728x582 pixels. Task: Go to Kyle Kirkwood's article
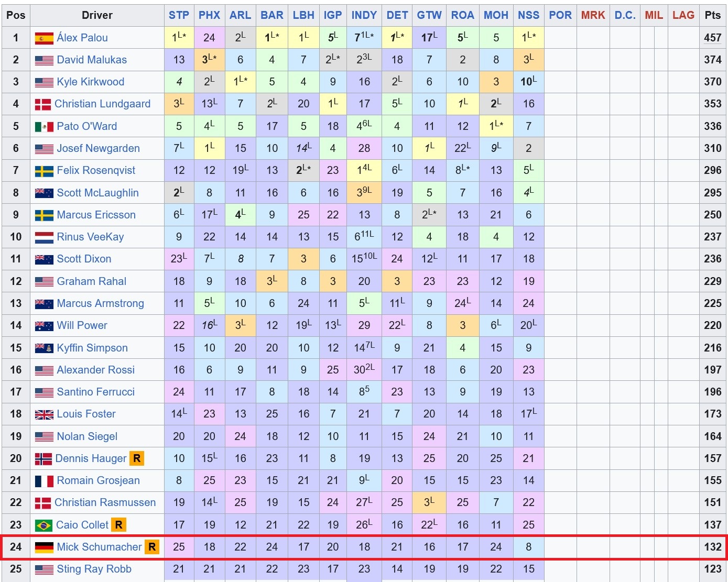[x=91, y=82]
